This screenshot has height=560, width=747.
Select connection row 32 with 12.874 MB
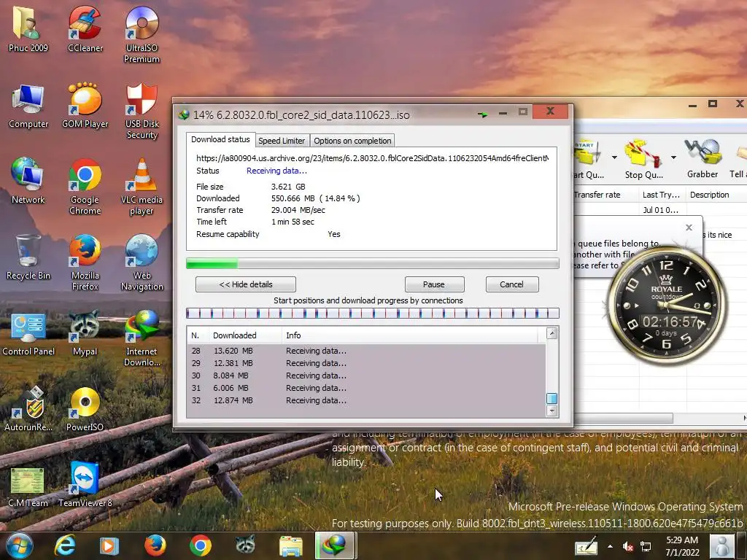coord(366,400)
